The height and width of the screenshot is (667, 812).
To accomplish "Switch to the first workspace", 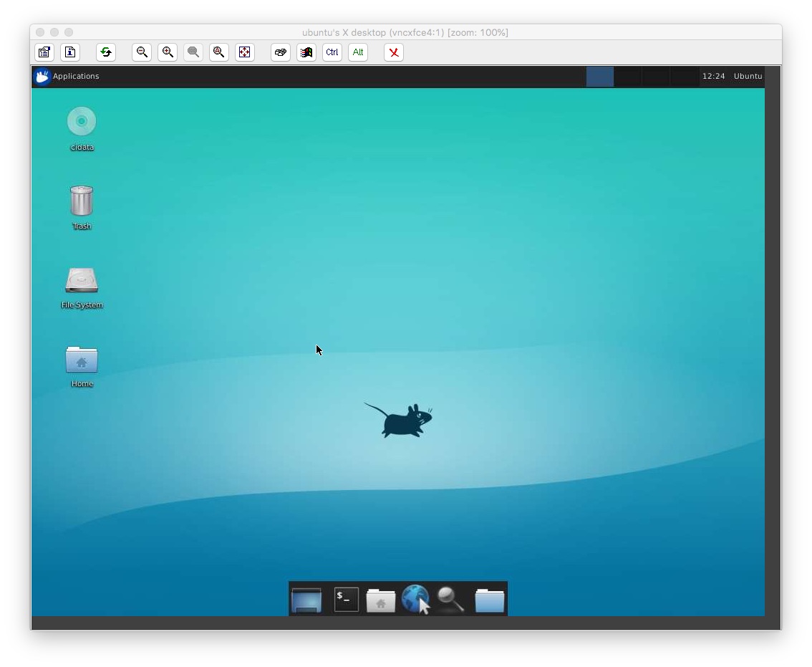I will point(600,76).
